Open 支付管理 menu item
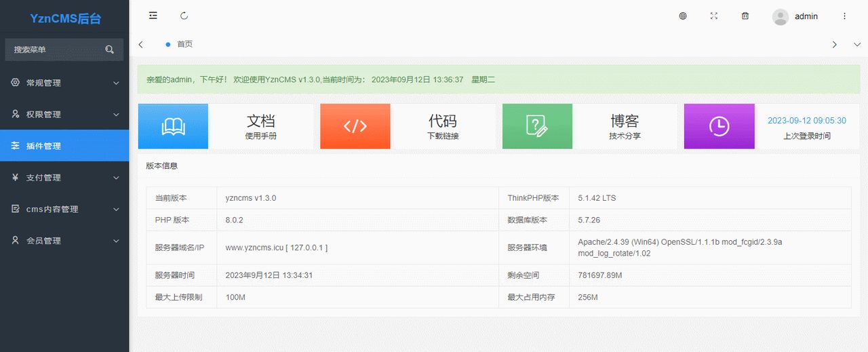 pyautogui.click(x=64, y=177)
